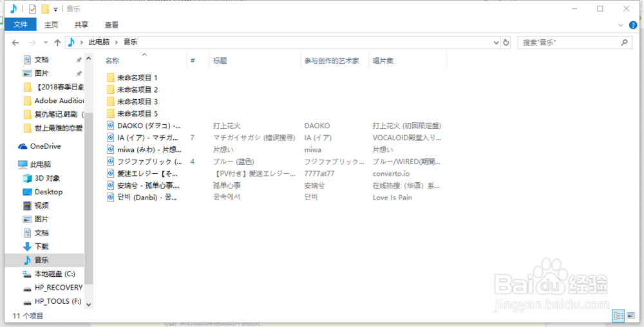Open the address bar history dropdown

496,42
